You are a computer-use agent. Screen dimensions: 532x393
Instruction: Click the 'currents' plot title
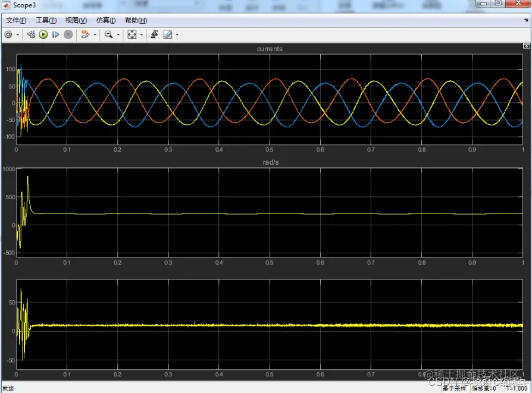(x=270, y=49)
